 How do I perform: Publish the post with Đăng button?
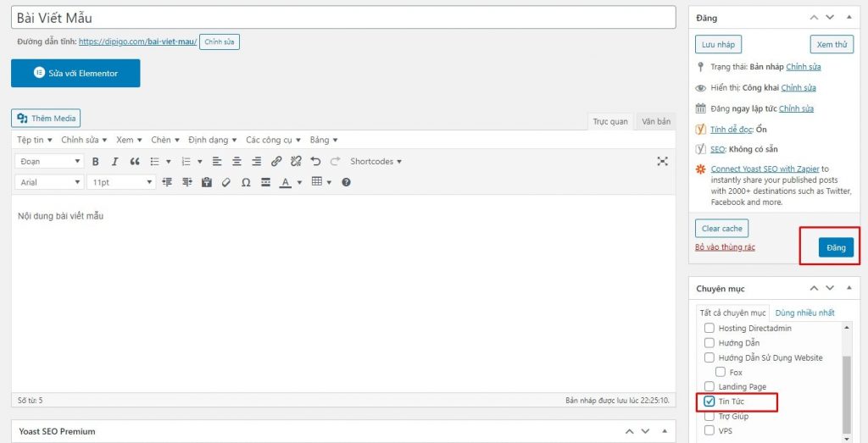click(x=836, y=247)
